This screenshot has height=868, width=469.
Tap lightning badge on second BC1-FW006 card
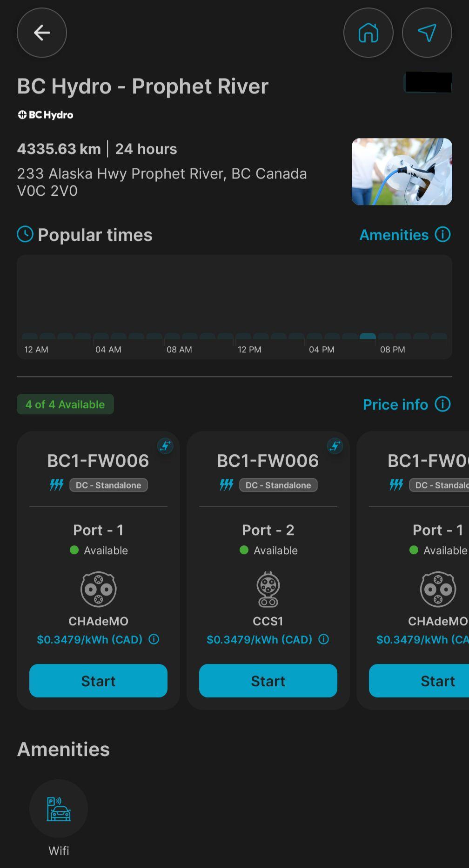click(x=335, y=446)
